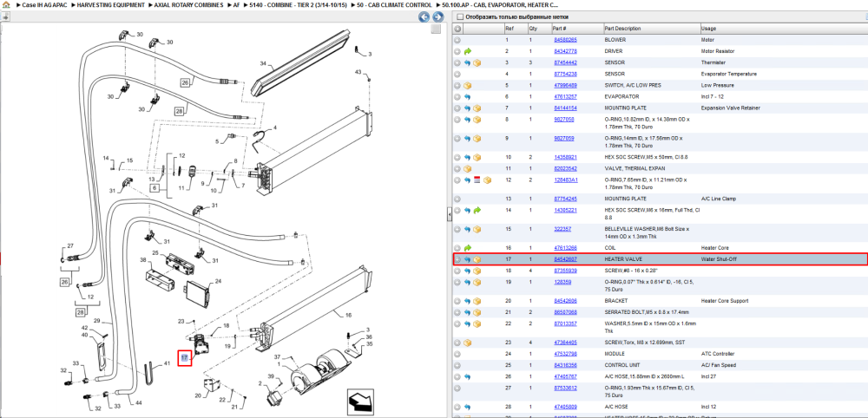Click the previous page blue arrow

click(x=424, y=17)
